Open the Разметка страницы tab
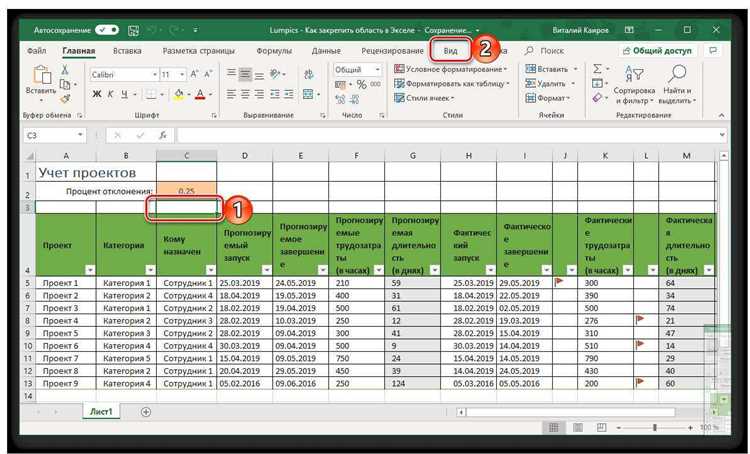This screenshot has height=454, width=750. [199, 51]
